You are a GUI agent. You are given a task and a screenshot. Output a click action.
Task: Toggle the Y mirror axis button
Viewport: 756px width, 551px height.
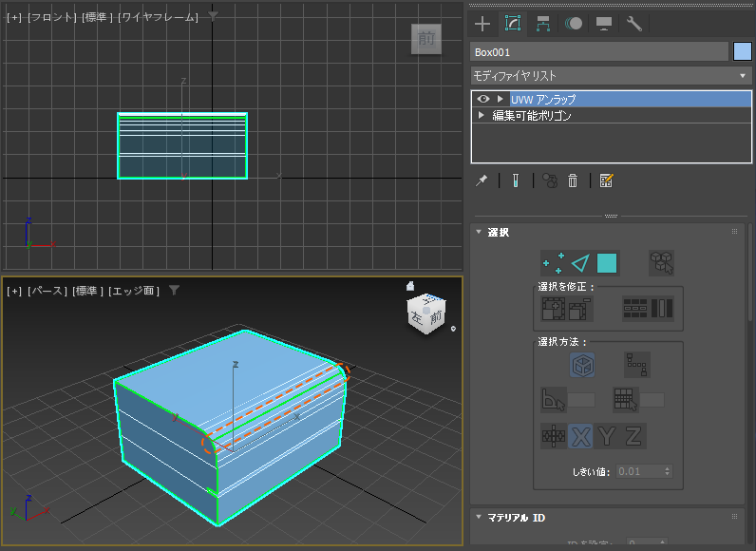pyautogui.click(x=607, y=436)
